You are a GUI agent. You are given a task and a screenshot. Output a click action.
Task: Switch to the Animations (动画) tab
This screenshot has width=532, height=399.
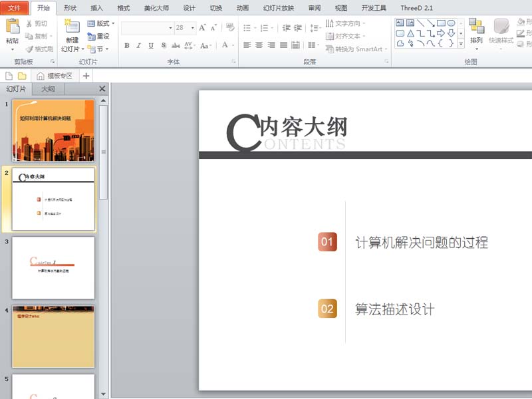click(x=243, y=8)
